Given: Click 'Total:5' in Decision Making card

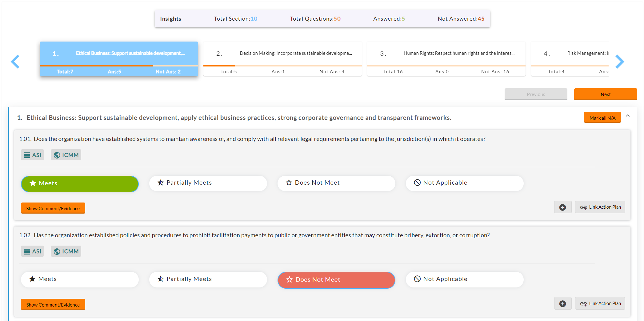Looking at the screenshot, I should coord(229,71).
